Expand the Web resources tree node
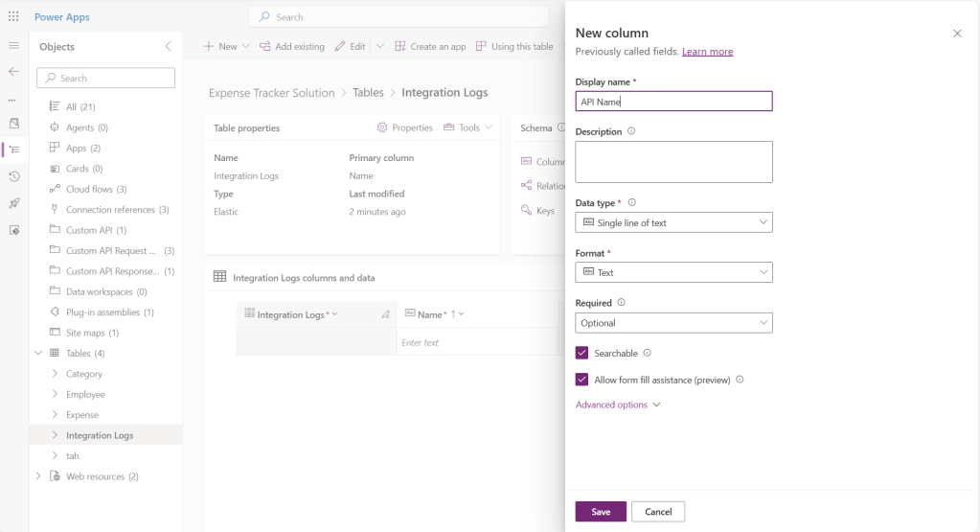Screen dimensions: 980x532 click(38, 476)
